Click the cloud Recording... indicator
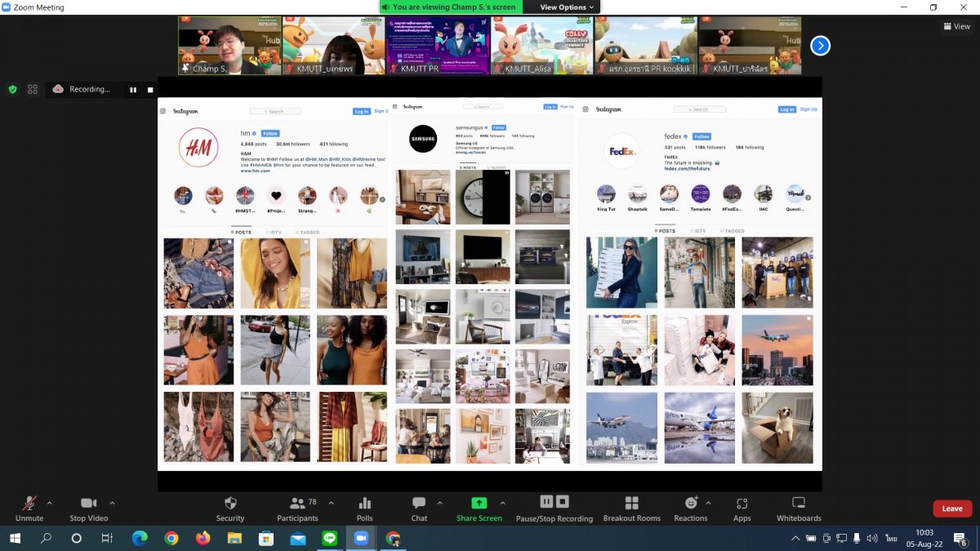The height and width of the screenshot is (551, 980). 81,90
